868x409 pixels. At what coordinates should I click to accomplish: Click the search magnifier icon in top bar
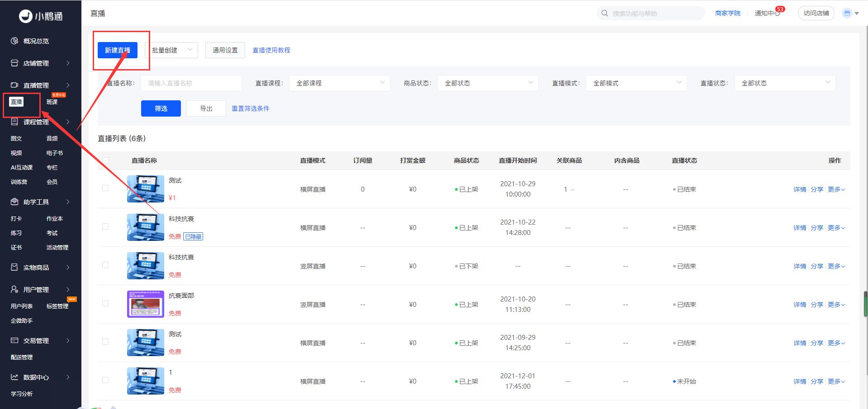coord(605,13)
